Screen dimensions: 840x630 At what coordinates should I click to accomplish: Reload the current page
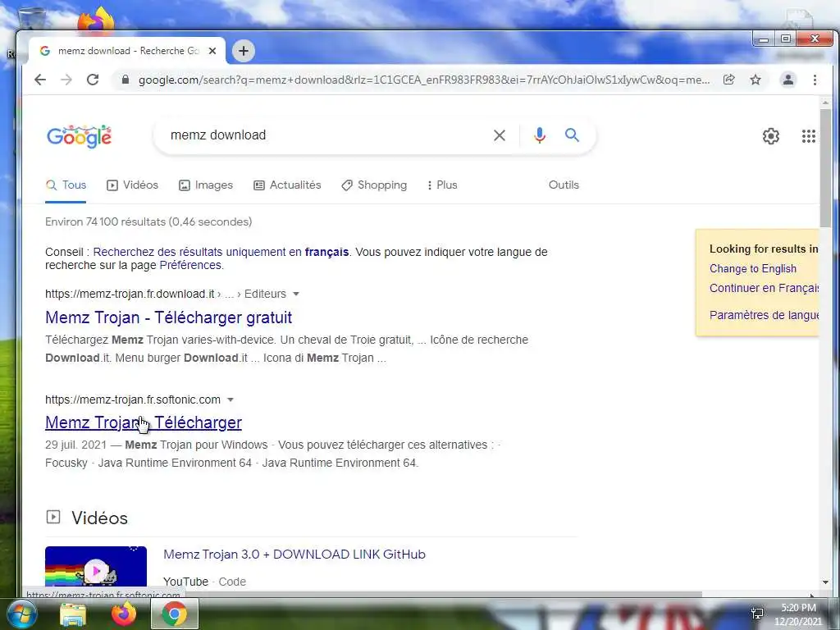93,80
